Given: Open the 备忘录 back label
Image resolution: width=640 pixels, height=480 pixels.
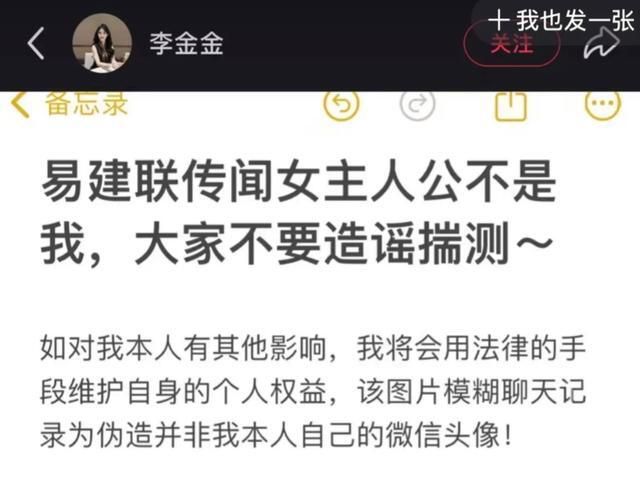Looking at the screenshot, I should pyautogui.click(x=87, y=103).
